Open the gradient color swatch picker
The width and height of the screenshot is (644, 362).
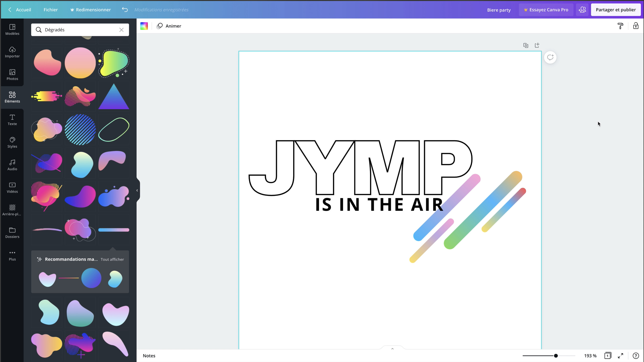144,26
